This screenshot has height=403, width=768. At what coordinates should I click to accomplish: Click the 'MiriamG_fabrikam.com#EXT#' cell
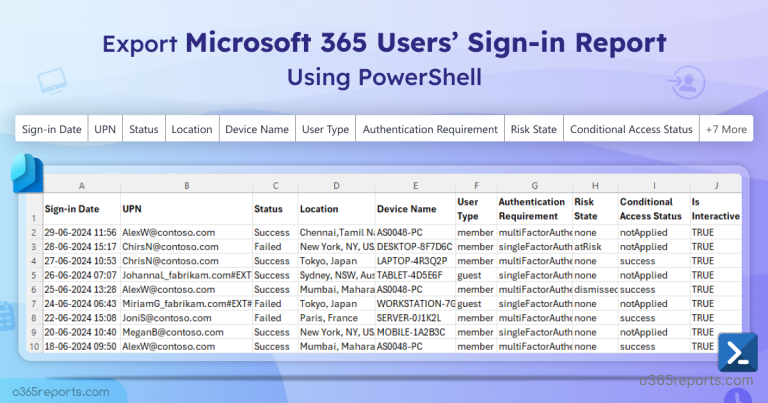pyautogui.click(x=187, y=304)
